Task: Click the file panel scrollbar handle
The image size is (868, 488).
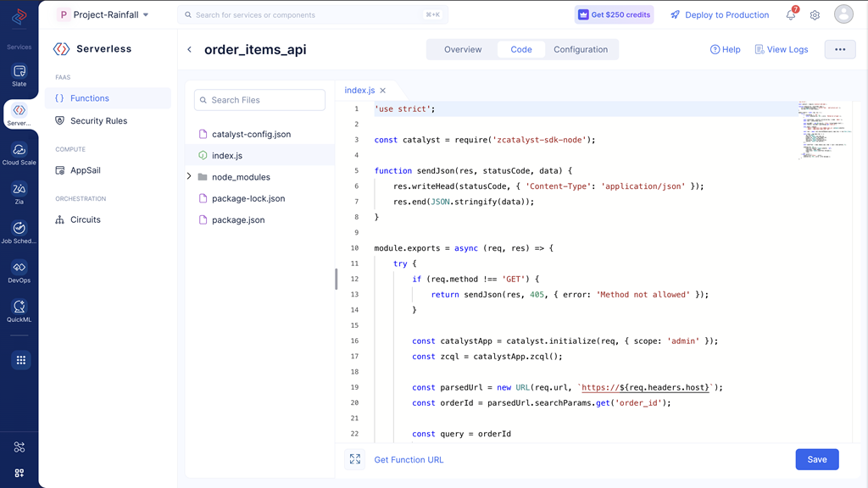Action: (x=336, y=280)
